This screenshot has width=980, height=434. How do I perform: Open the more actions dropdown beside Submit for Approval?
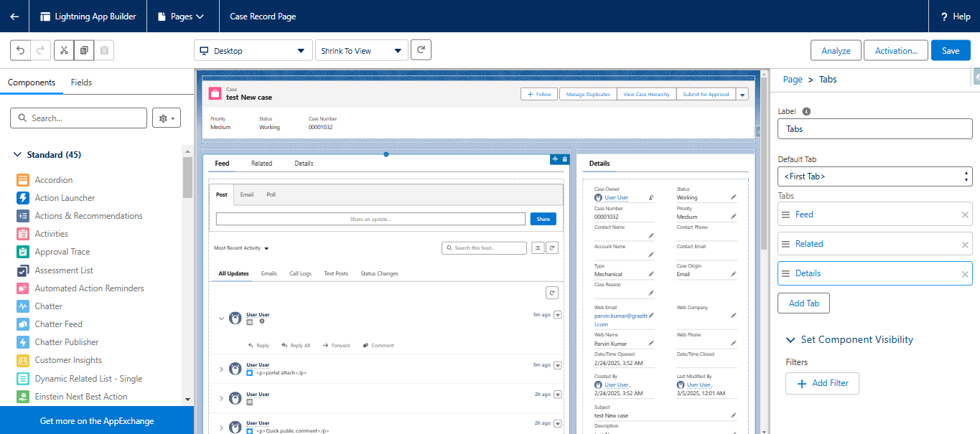pos(742,94)
